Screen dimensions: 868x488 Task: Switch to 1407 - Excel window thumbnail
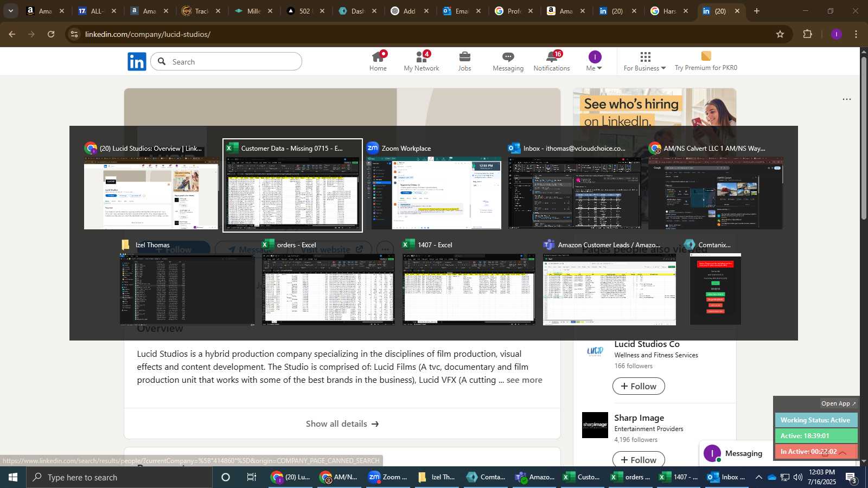tap(469, 282)
